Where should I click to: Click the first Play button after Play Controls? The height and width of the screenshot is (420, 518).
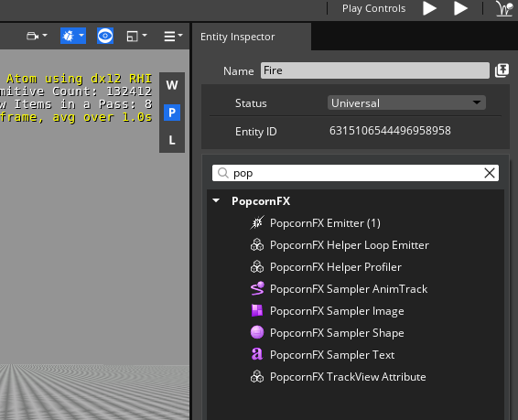(x=429, y=8)
